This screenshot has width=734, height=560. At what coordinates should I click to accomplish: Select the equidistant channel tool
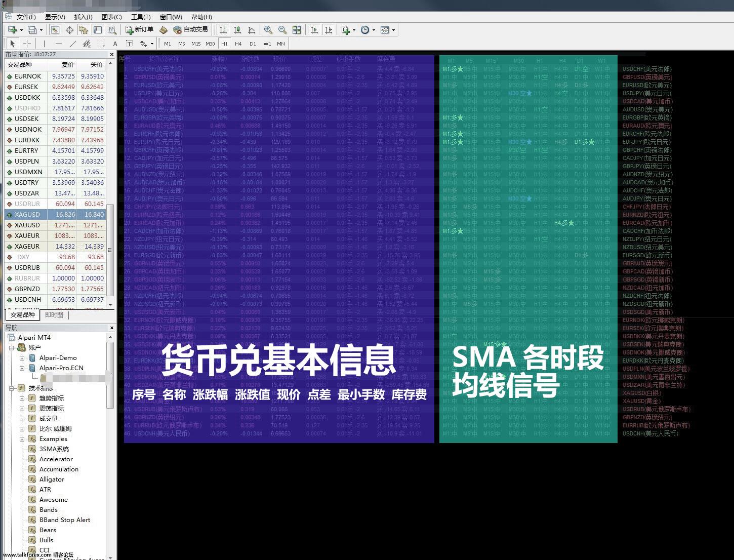[x=87, y=44]
